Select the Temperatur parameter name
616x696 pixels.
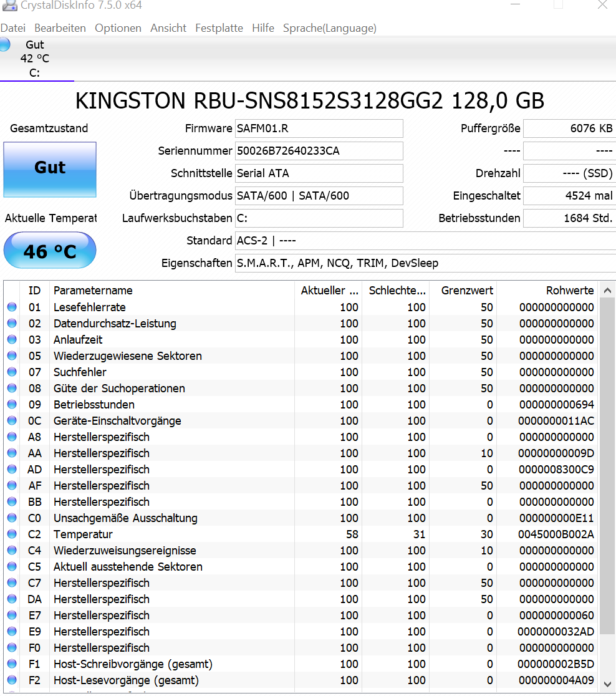tap(83, 534)
